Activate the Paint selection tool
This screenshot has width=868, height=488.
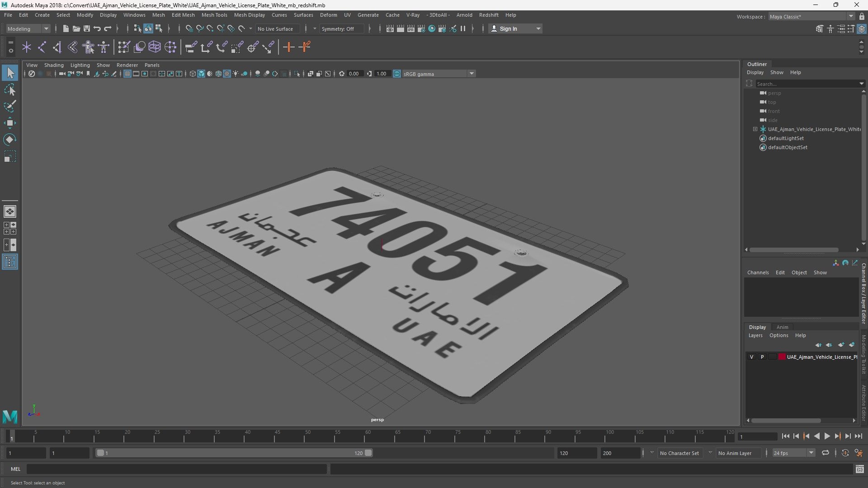[x=10, y=106]
